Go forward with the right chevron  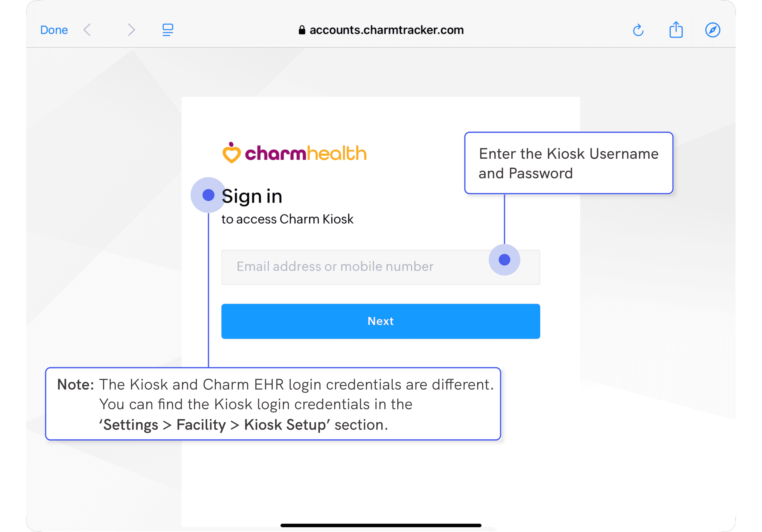click(x=131, y=30)
